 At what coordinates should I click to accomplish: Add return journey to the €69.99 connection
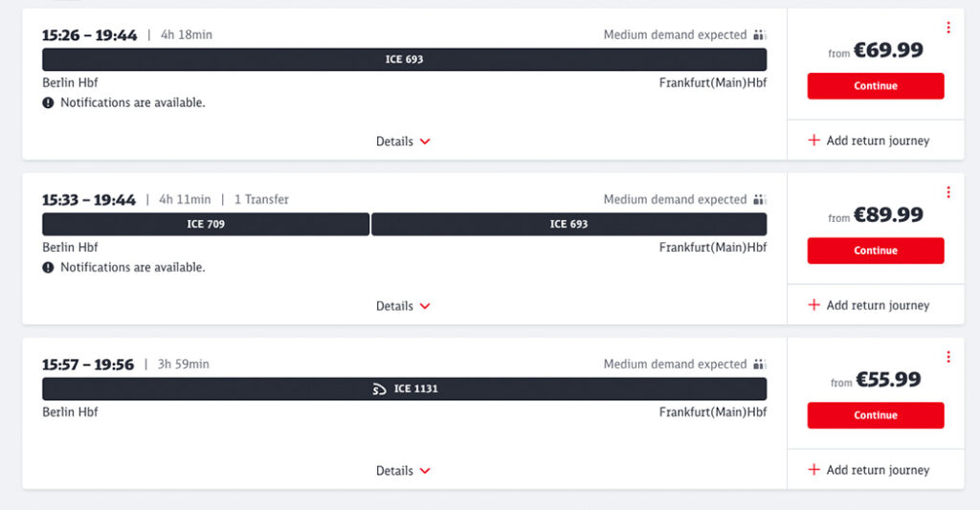(x=869, y=141)
